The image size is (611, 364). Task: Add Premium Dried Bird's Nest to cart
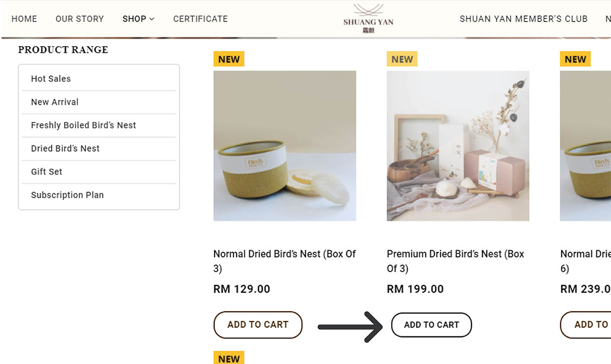(x=431, y=325)
